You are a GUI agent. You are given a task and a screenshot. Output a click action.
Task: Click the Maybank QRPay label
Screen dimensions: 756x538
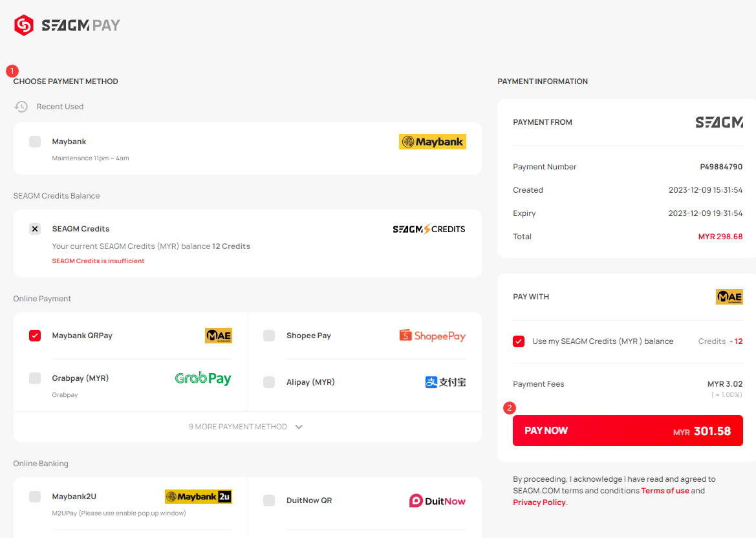coord(82,336)
